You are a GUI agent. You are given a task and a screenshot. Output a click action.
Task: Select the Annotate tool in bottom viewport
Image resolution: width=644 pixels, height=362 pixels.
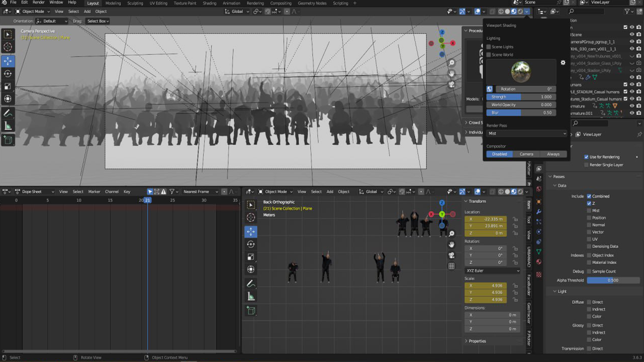[251, 284]
